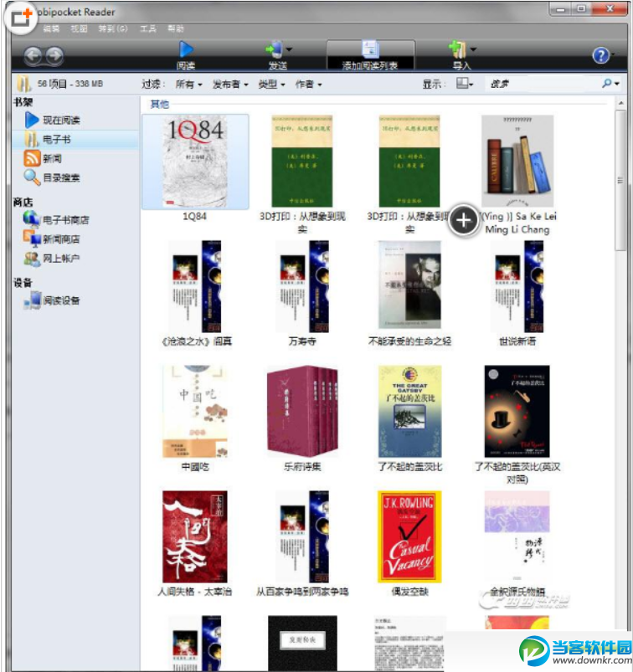Click the 发送 (Send) toolbar icon
This screenshot has width=633, height=672.
274,49
